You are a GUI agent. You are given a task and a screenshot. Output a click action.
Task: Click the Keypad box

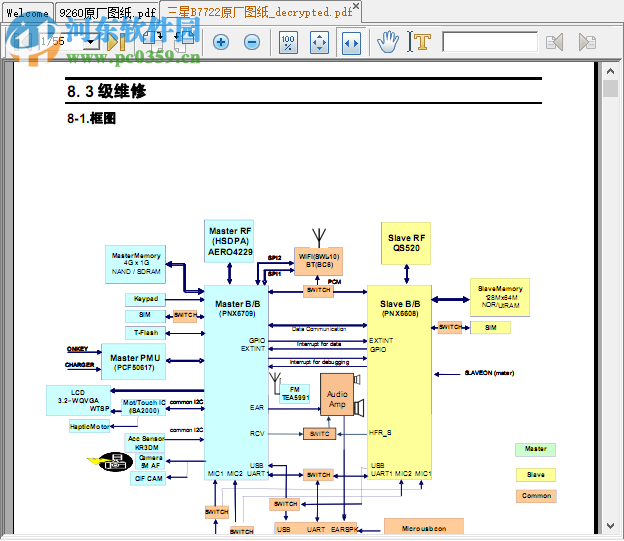tap(145, 299)
